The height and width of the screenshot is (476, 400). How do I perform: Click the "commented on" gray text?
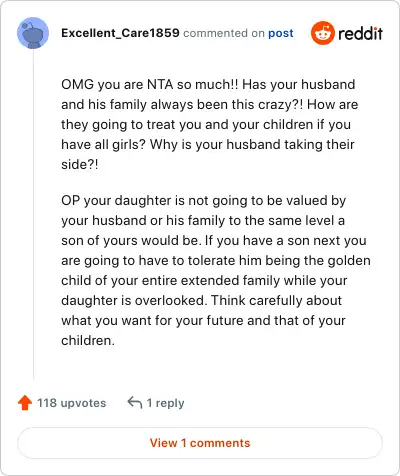point(224,33)
